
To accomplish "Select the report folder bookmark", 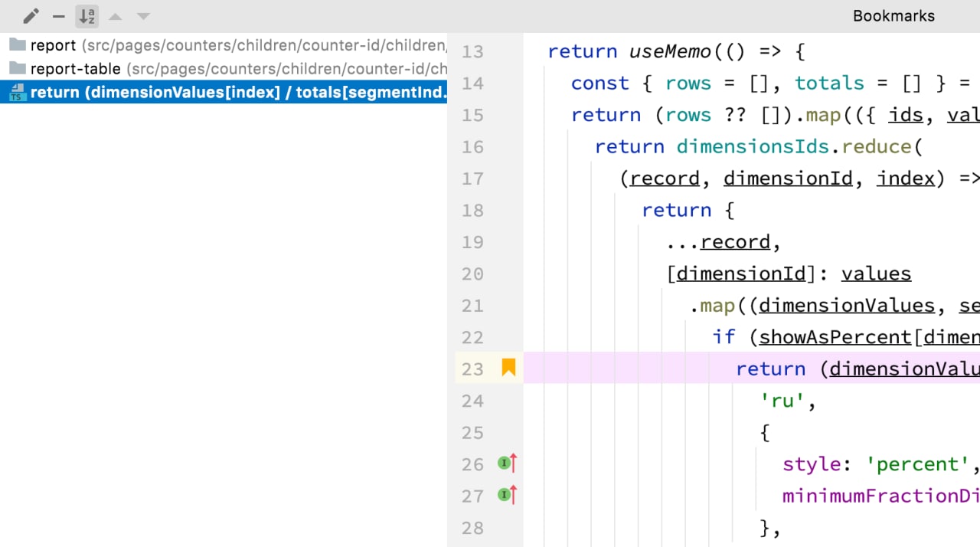I will pyautogui.click(x=224, y=45).
